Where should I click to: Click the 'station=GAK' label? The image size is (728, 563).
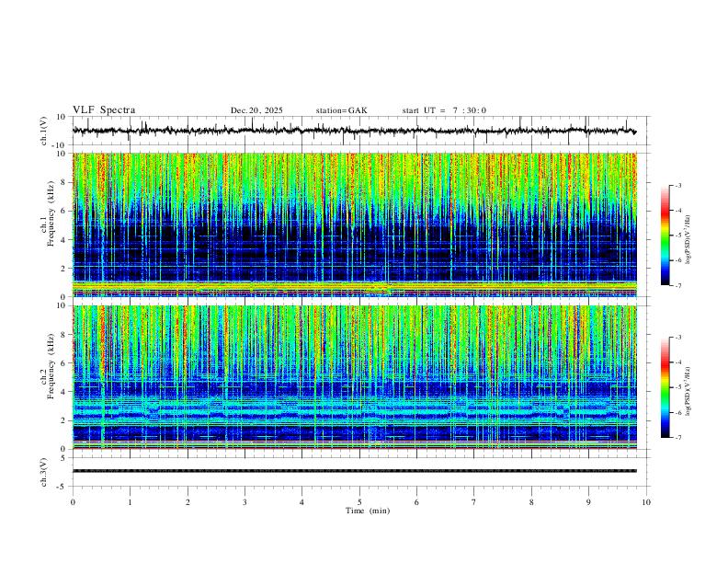click(x=341, y=110)
